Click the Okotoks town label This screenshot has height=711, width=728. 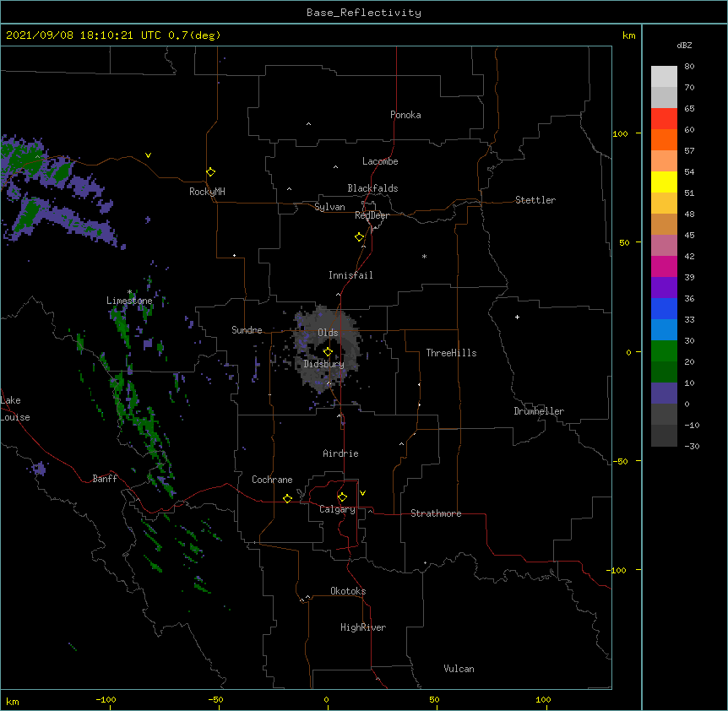348,591
